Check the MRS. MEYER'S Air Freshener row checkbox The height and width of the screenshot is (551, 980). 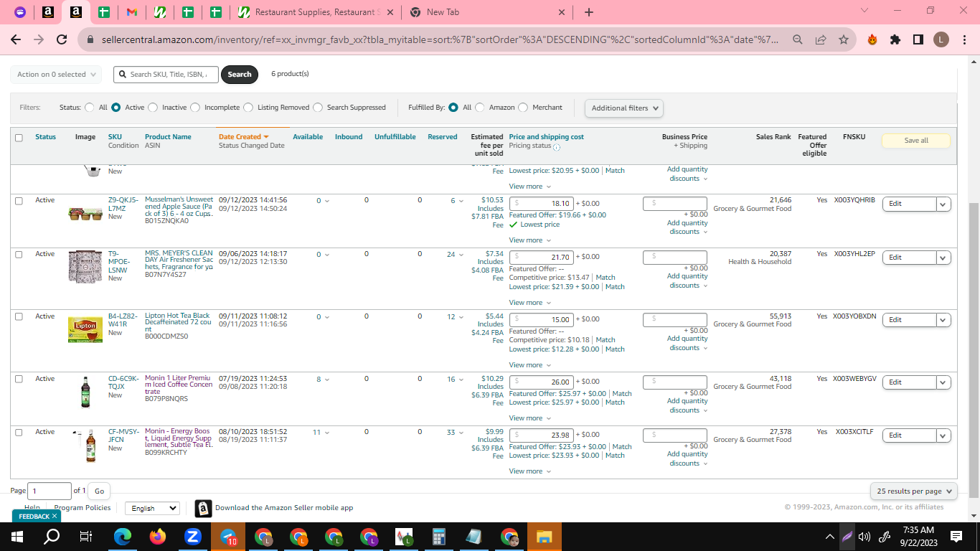coord(19,254)
